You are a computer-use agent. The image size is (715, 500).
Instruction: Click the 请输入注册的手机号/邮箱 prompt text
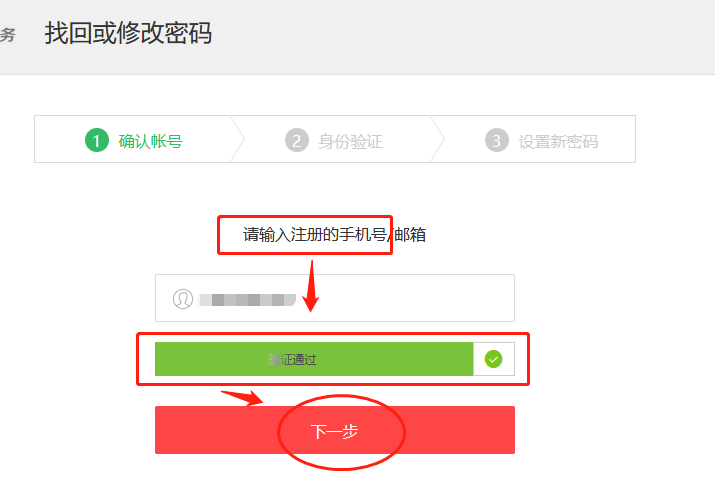(x=334, y=235)
